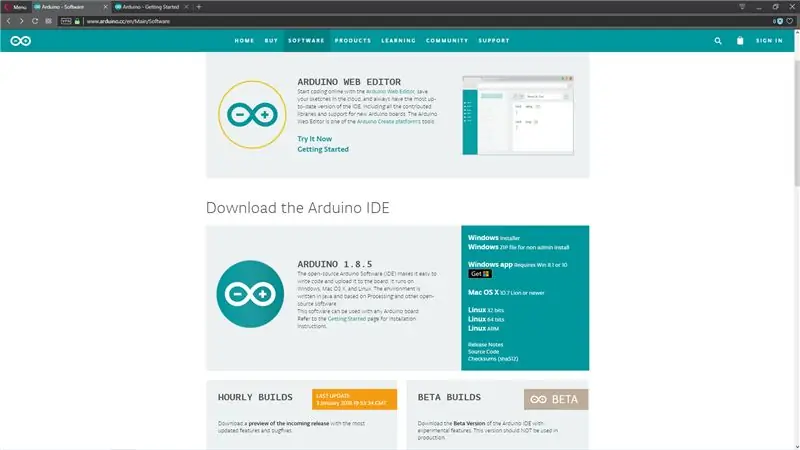
Task: Click the yellow-ringed Arduino Web Editor logo
Action: tap(252, 114)
